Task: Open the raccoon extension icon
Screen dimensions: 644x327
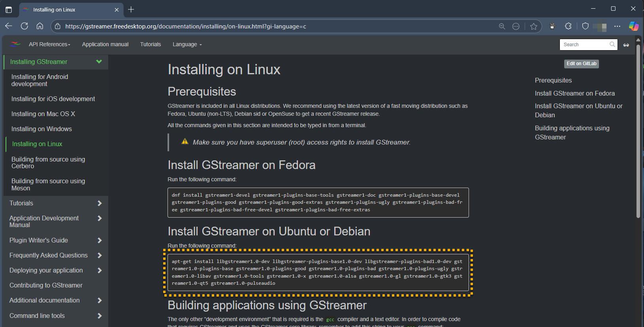Action: (552, 26)
